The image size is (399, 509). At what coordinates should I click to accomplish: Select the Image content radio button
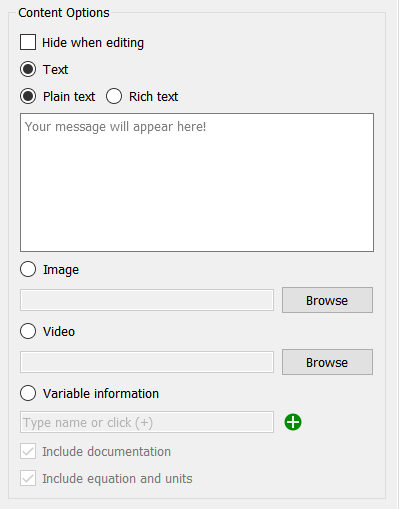coord(28,269)
